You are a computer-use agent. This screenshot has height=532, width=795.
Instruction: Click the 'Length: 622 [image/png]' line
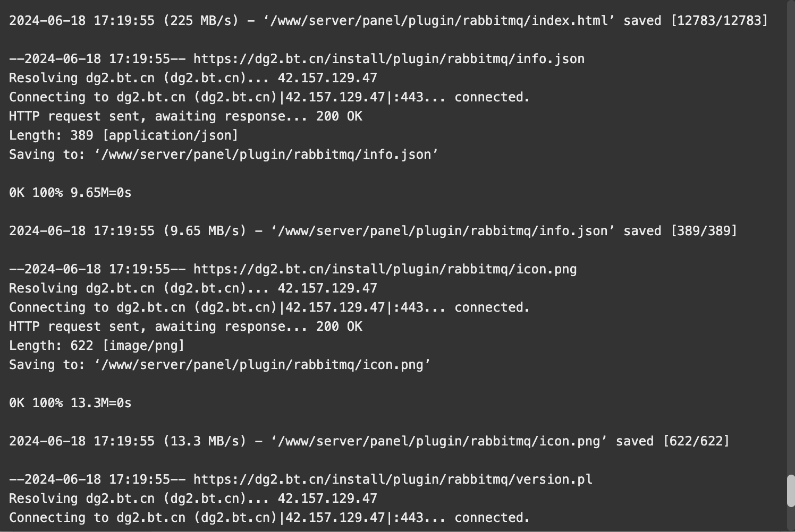point(97,346)
